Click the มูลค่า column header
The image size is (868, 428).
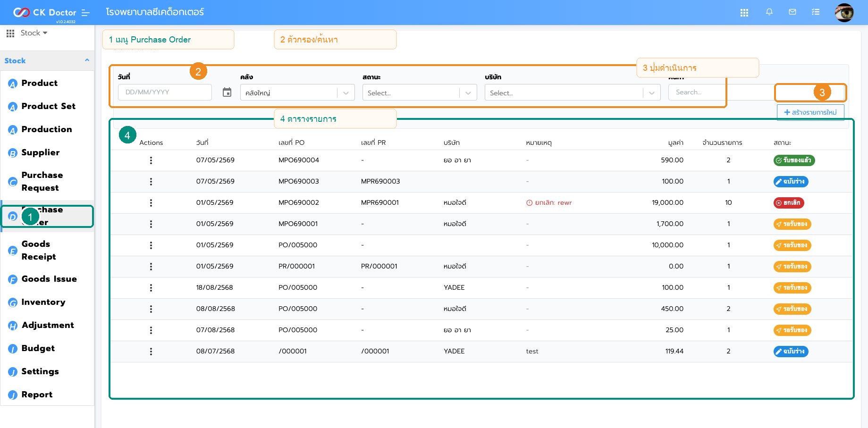click(675, 143)
